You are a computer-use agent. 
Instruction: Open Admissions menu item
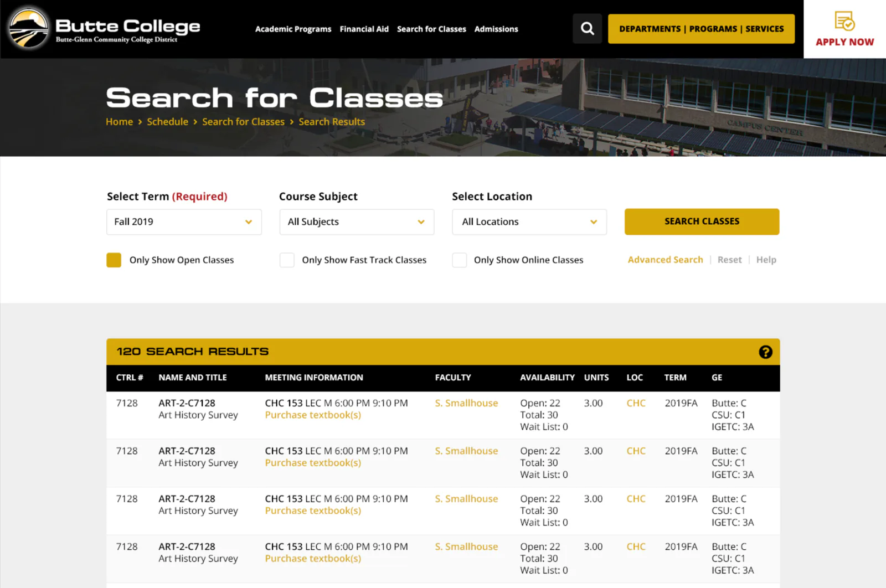tap(496, 29)
